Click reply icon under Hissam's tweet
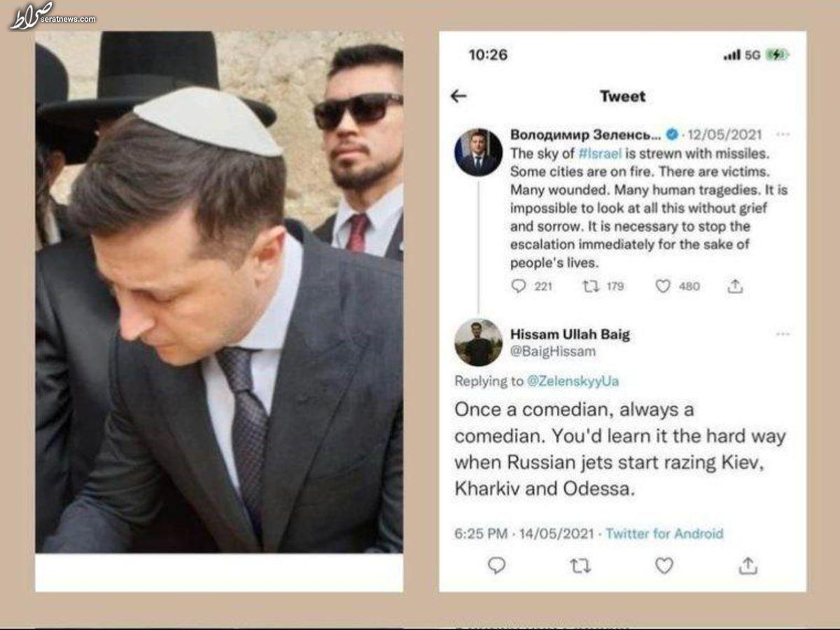This screenshot has width=840, height=630. pos(496,566)
